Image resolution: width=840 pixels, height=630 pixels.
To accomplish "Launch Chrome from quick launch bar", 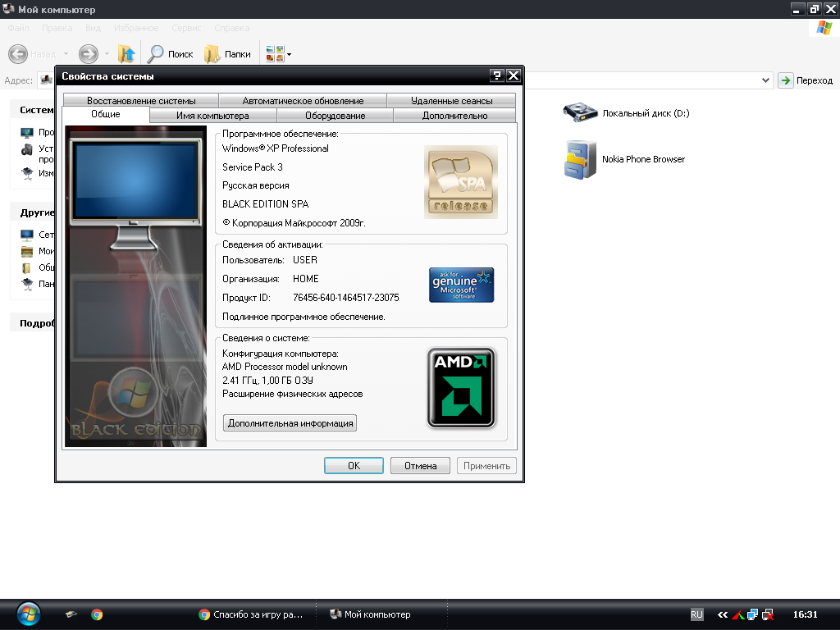I will click(x=97, y=614).
